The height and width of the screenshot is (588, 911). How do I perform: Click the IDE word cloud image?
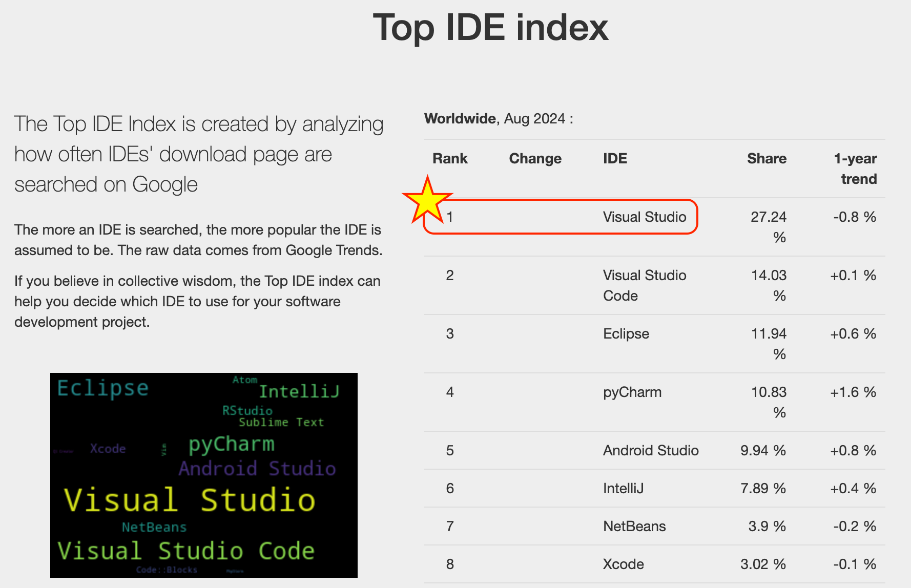pyautogui.click(x=204, y=475)
